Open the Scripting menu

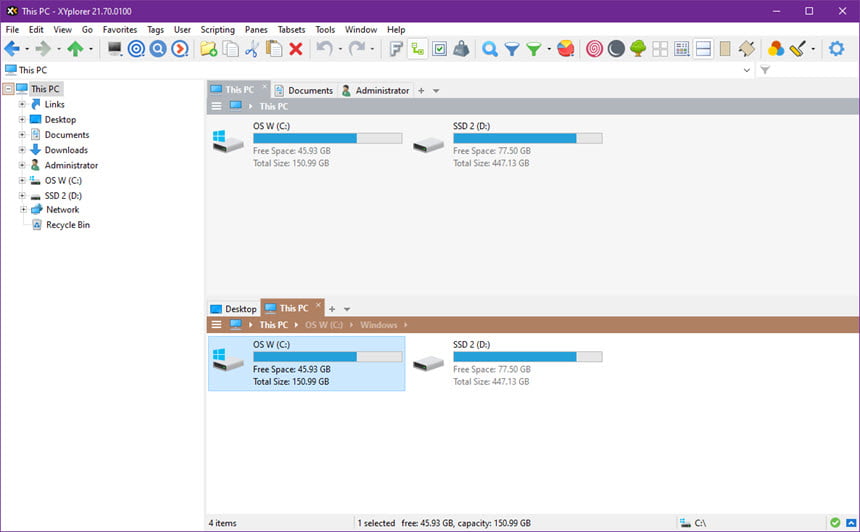[217, 30]
